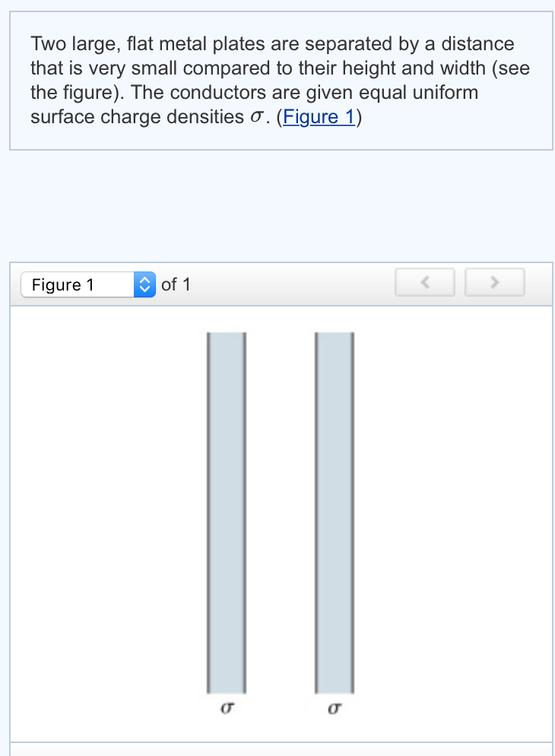Viewport: 555px width, 756px height.
Task: Select the left σ label under the plate
Action: 227,707
